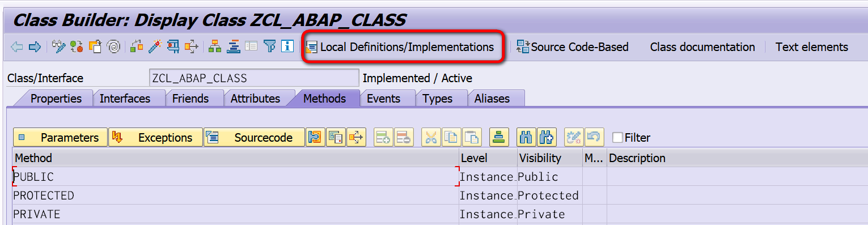Viewport: 868px width, 225px height.
Task: Open the Types tab
Action: (x=438, y=98)
